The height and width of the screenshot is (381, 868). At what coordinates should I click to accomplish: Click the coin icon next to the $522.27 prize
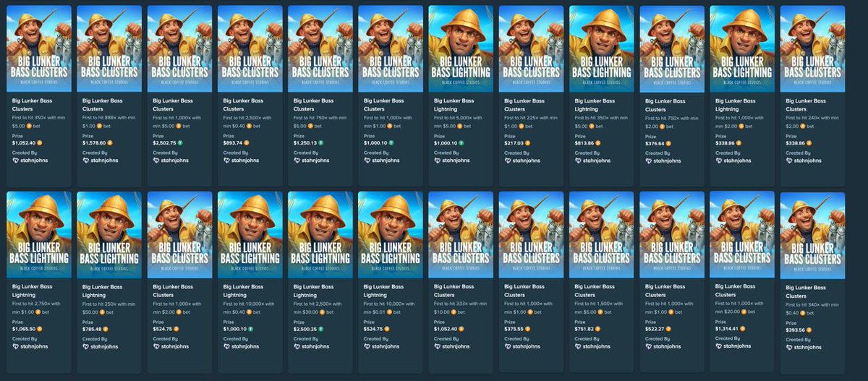(x=668, y=329)
